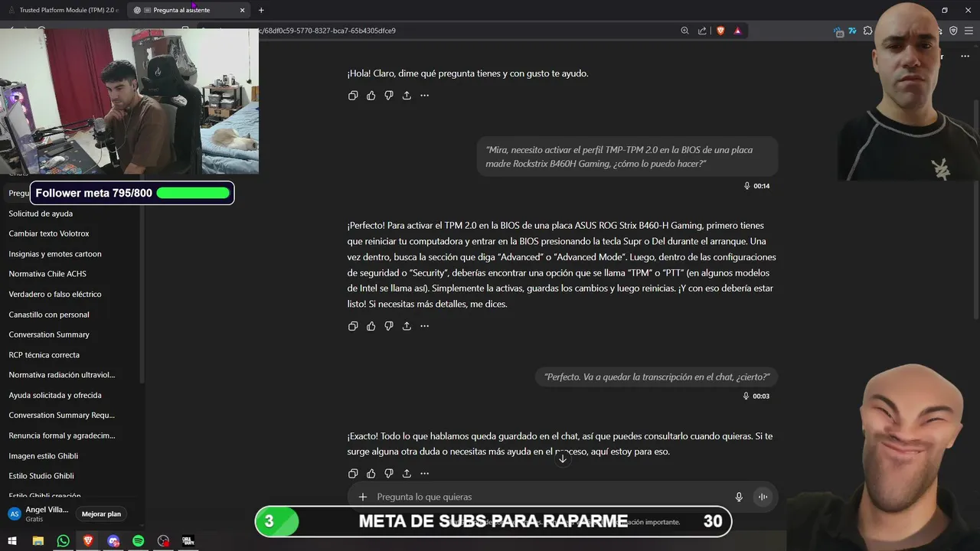
Task: Open File Explorer from the taskbar
Action: (x=38, y=541)
